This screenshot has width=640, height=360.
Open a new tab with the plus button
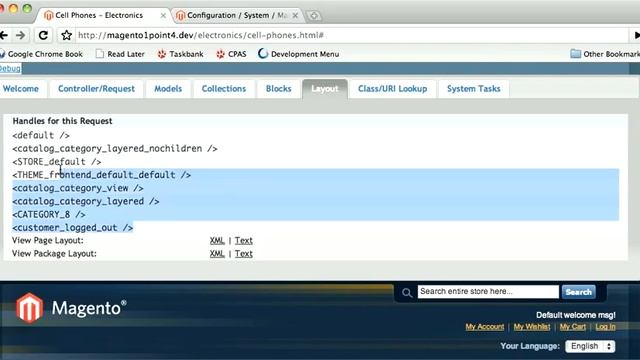(x=314, y=16)
